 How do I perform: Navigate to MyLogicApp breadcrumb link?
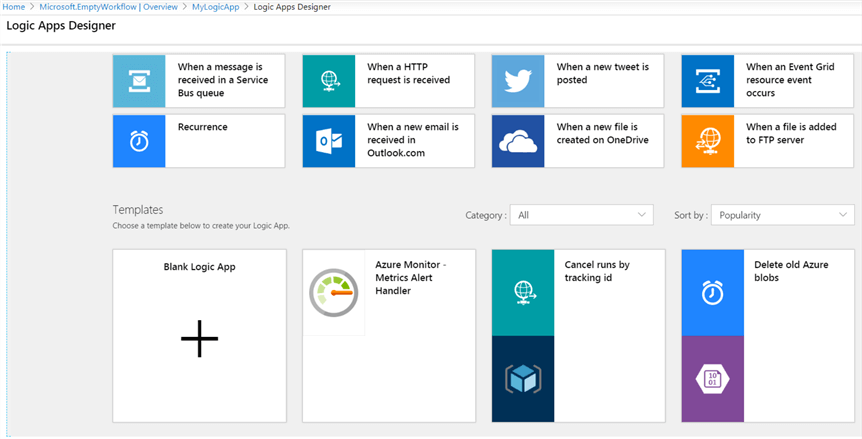click(x=215, y=7)
